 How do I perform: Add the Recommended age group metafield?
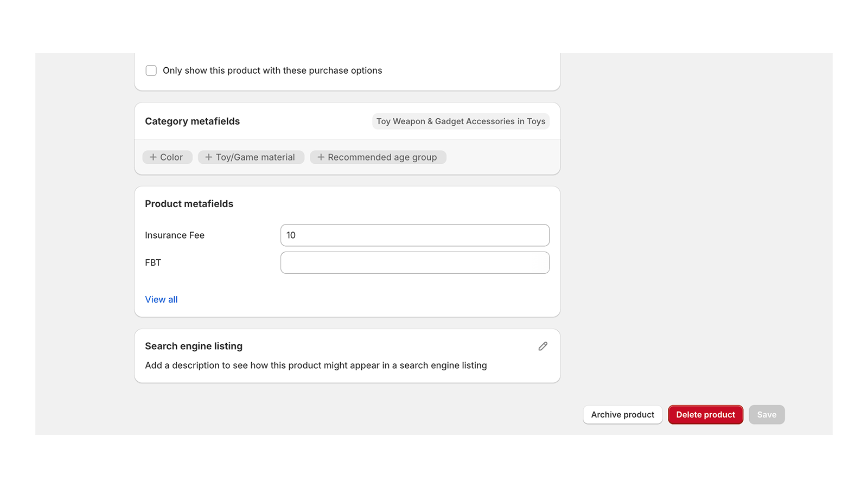[378, 157]
